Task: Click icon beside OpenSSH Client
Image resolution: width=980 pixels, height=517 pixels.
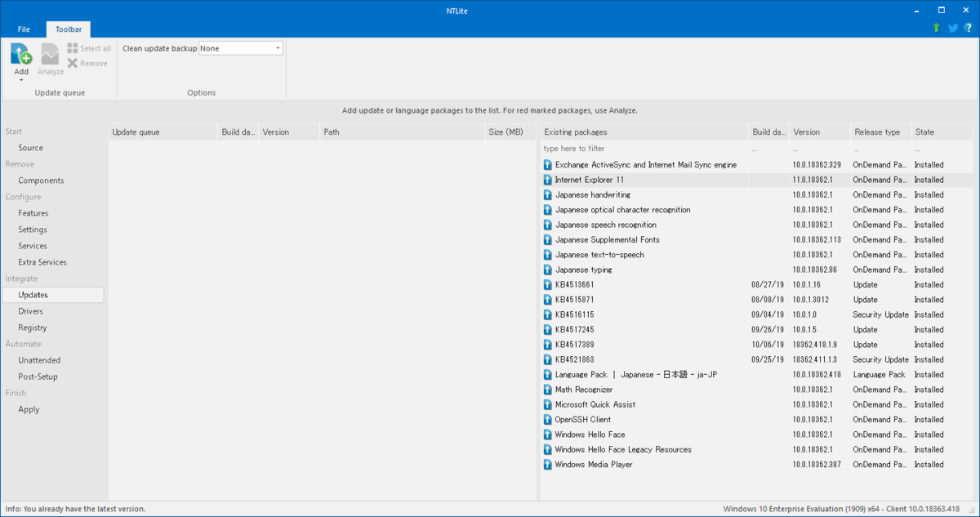Action: coord(548,419)
